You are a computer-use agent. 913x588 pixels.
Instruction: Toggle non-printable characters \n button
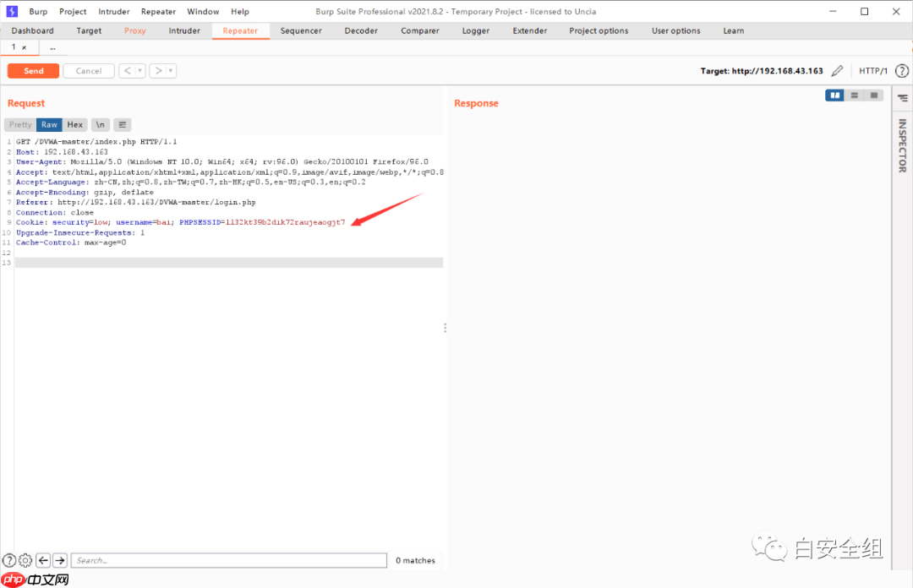click(x=100, y=124)
